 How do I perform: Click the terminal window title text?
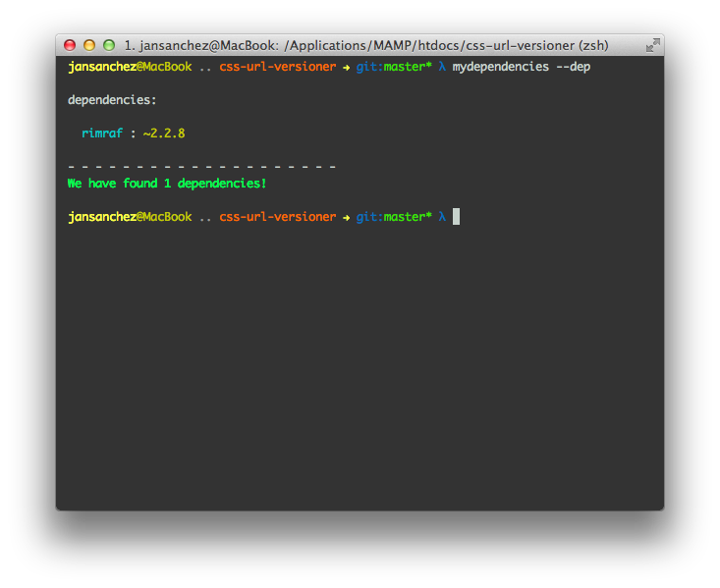(366, 45)
